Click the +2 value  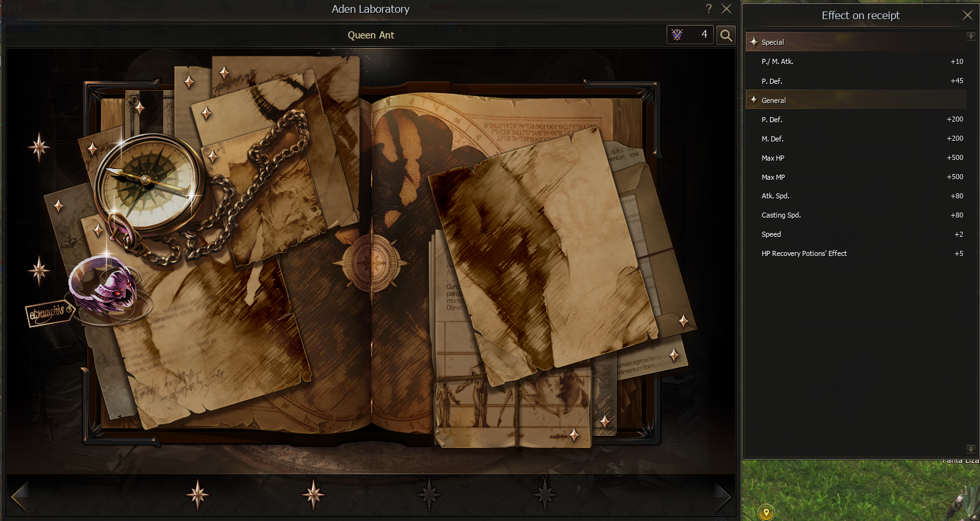[959, 234]
